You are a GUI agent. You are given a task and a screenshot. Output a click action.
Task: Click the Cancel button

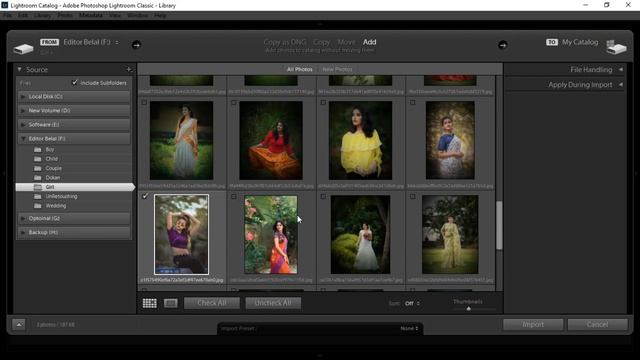(x=597, y=324)
